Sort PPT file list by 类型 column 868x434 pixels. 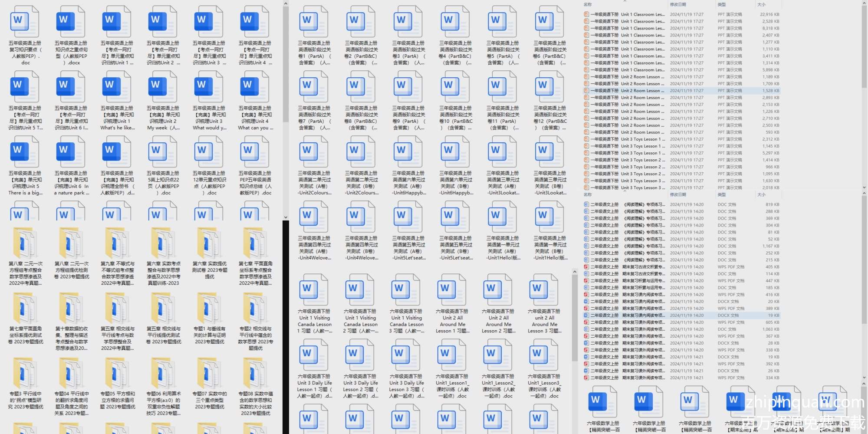(722, 4)
